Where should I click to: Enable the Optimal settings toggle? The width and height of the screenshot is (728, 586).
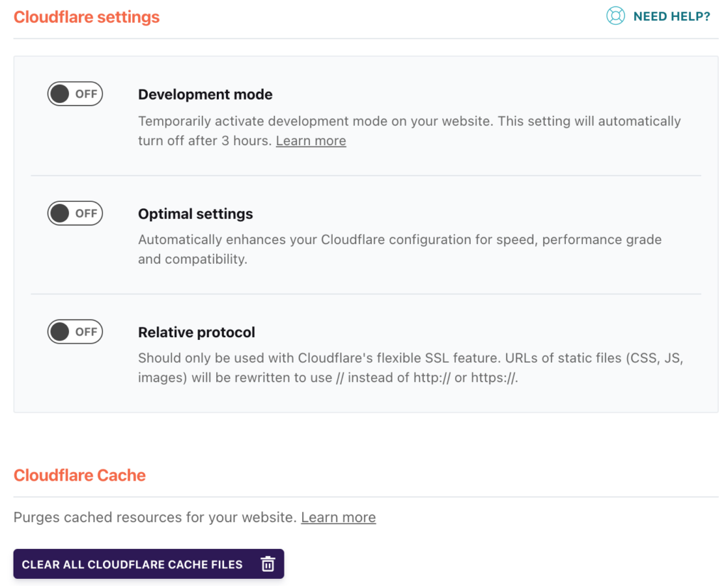(75, 213)
